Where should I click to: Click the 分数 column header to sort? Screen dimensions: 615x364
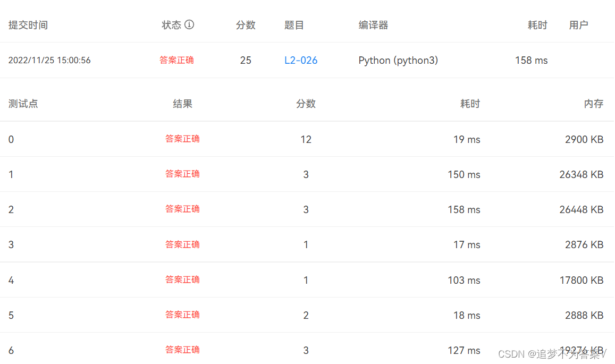(246, 24)
